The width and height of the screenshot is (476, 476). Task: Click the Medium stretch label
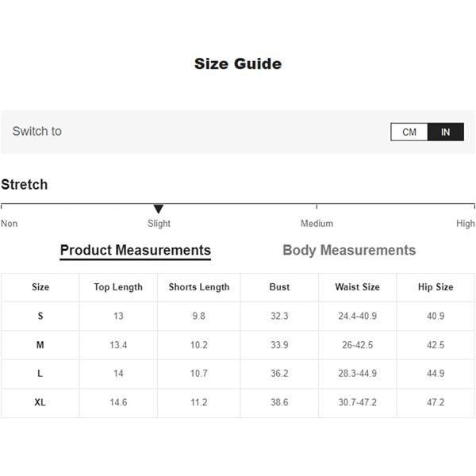317,224
